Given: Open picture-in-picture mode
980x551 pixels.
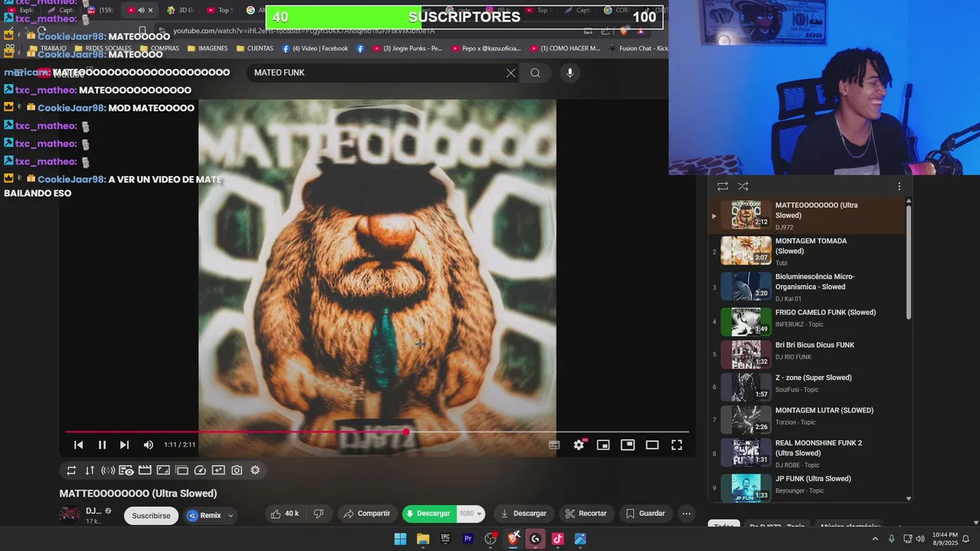Looking at the screenshot, I should pos(628,445).
